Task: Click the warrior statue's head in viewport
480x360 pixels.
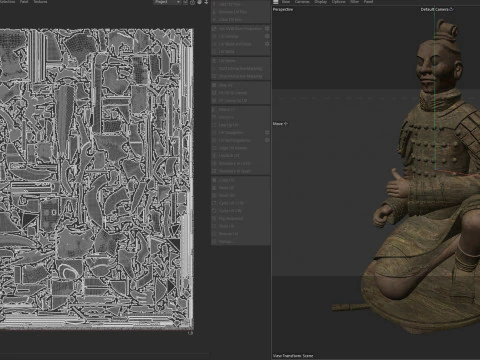Action: point(438,63)
